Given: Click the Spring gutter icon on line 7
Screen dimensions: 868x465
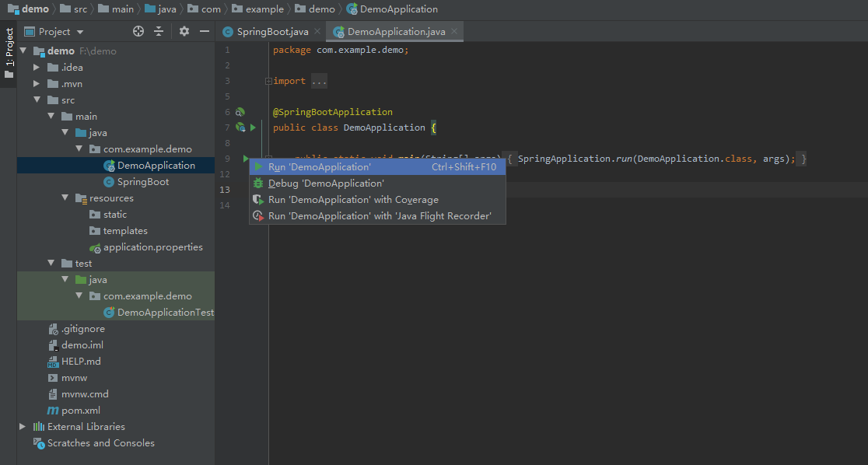Looking at the screenshot, I should coord(241,128).
